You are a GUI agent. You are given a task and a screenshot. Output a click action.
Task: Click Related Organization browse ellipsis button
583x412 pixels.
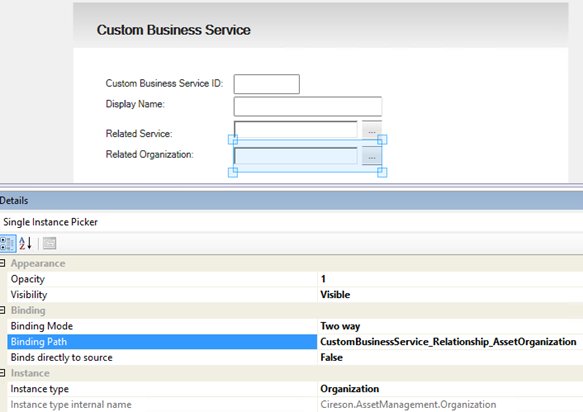tap(372, 156)
